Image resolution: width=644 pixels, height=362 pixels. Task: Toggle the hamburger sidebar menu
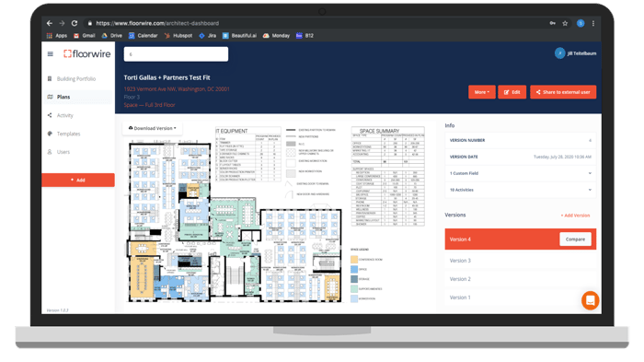50,54
